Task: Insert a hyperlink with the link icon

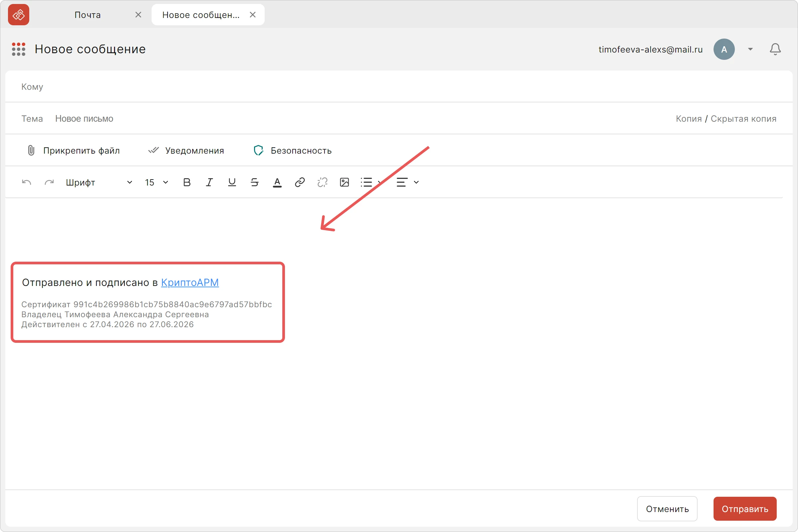Action: pyautogui.click(x=300, y=183)
